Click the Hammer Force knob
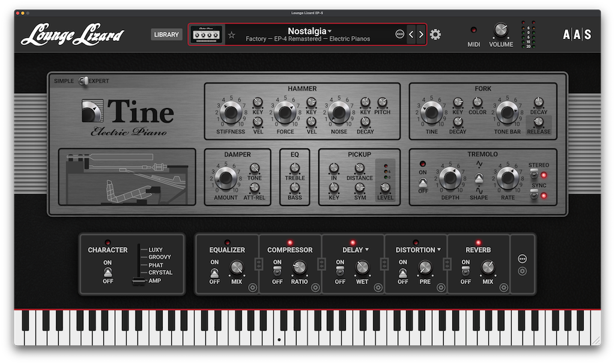This screenshot has width=615, height=364. 285,112
